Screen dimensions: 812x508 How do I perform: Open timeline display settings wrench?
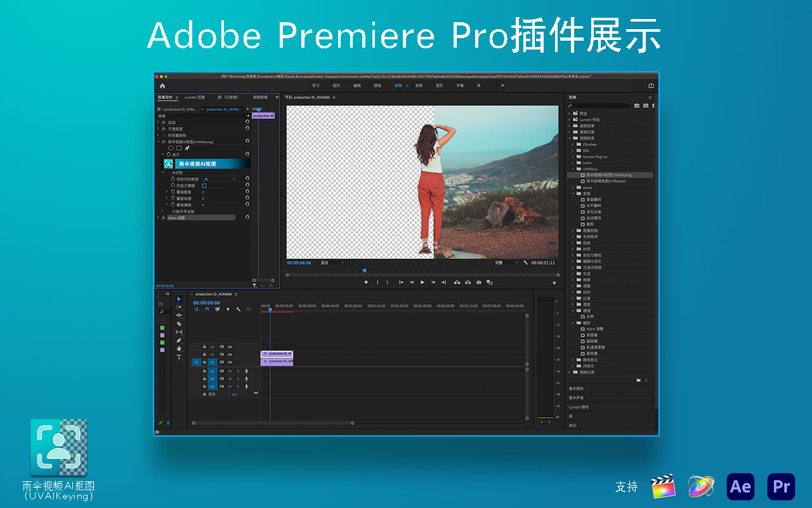click(x=238, y=309)
